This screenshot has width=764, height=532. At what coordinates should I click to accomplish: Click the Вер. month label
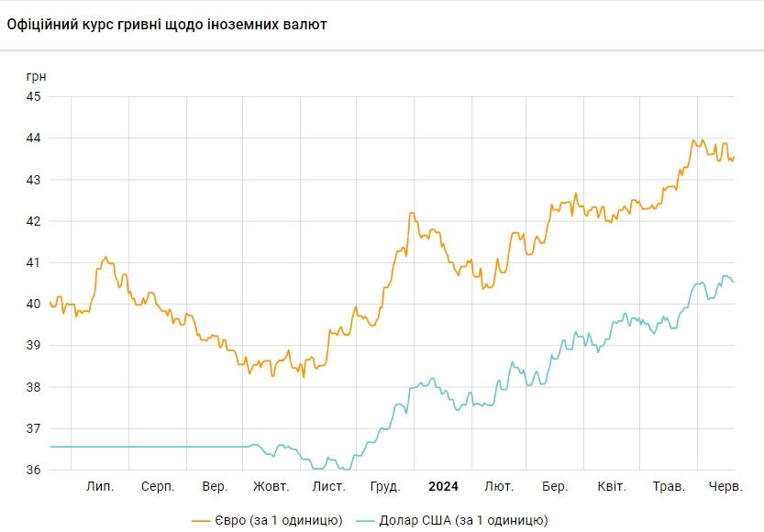[x=215, y=486]
